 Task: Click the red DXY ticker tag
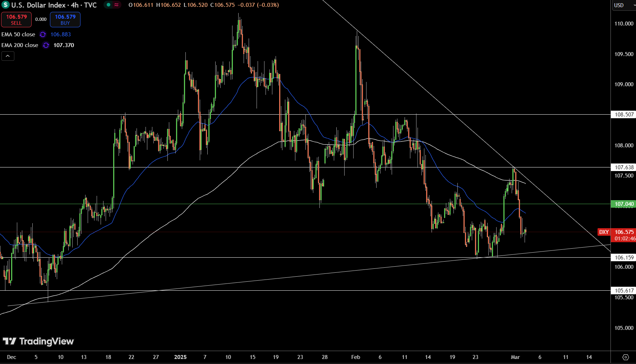(x=604, y=232)
